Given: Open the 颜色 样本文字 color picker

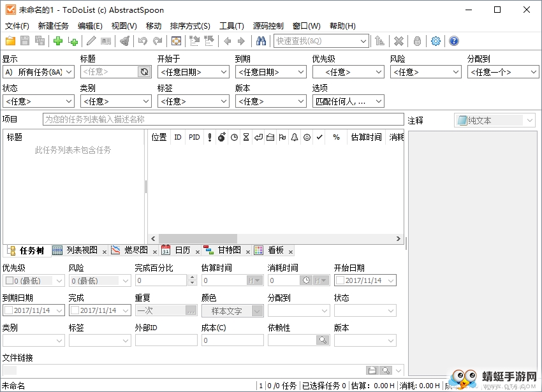Looking at the screenshot, I should (x=232, y=310).
